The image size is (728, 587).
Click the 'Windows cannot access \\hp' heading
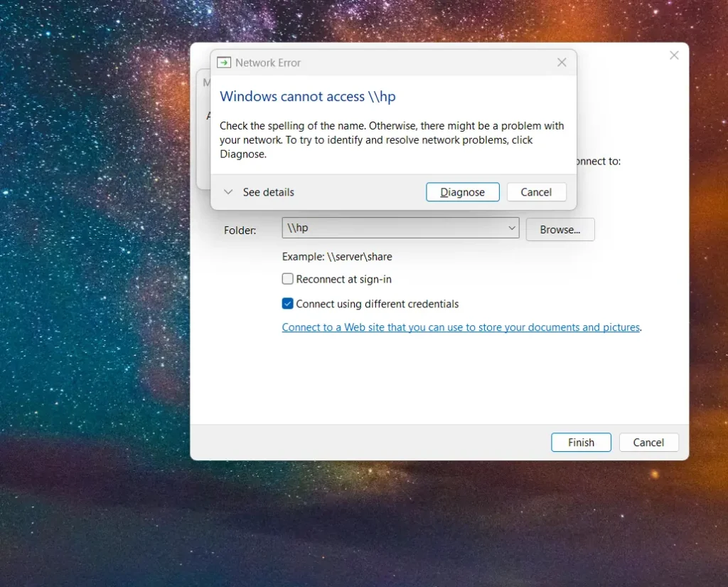(x=307, y=97)
